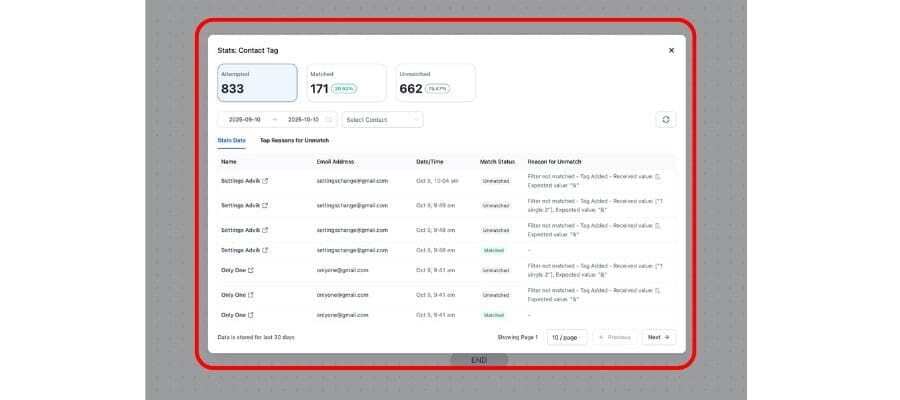Open the Top Reasons for Unmatch tab
This screenshot has width=900, height=400.
(x=294, y=140)
